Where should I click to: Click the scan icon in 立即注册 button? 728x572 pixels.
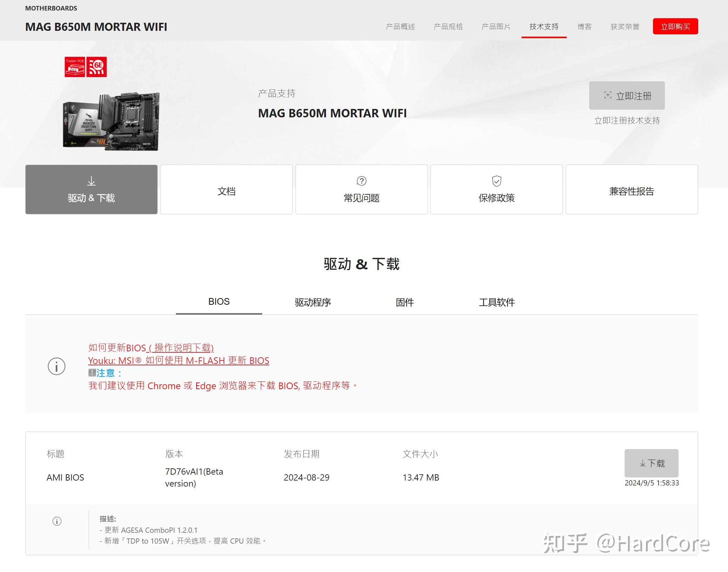608,95
